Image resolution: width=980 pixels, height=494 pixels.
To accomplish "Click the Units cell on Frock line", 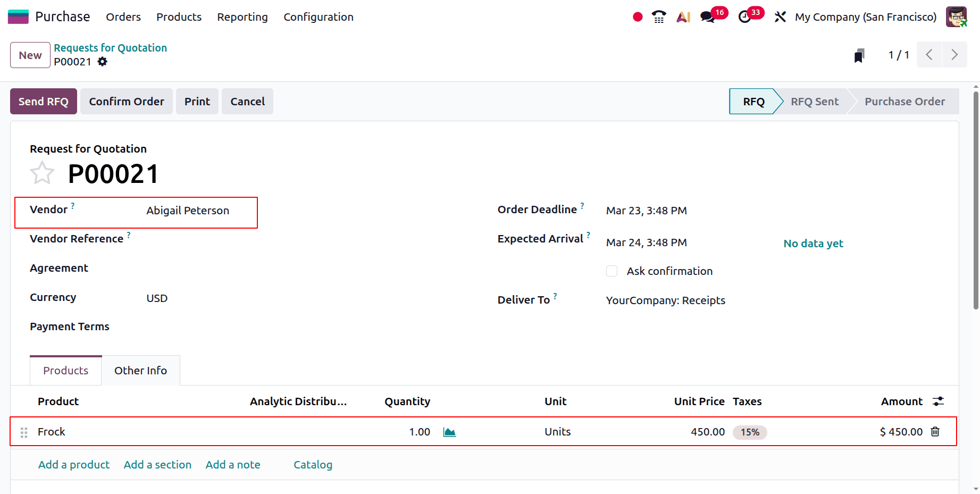I will (x=557, y=432).
